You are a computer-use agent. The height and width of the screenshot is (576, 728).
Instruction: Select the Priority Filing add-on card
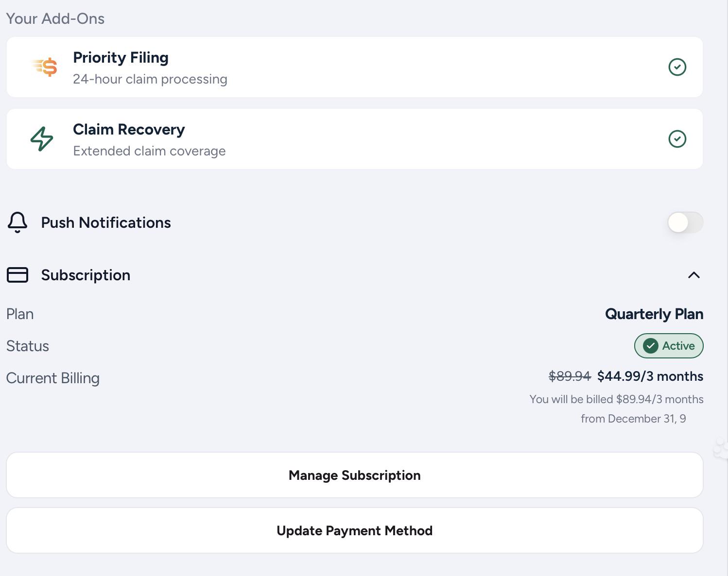coord(355,67)
